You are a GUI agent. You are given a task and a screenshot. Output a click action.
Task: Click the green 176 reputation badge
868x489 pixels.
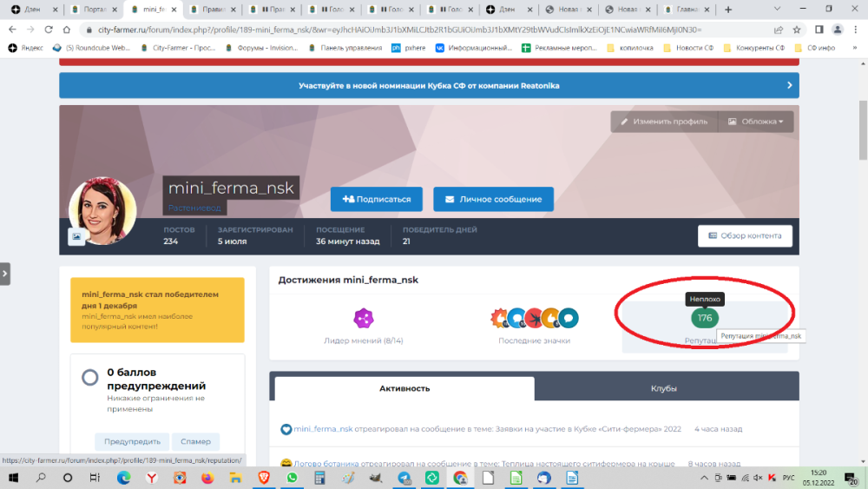(704, 318)
